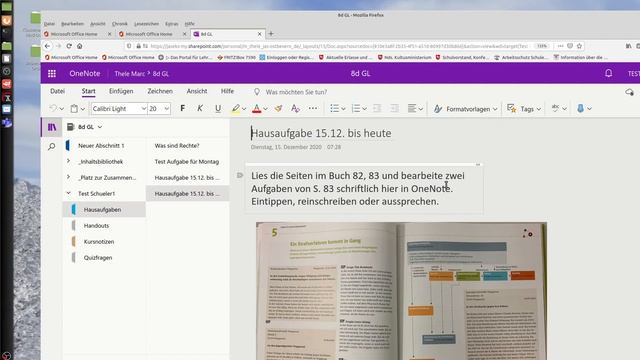Open a new Firefox tab with plus

point(271,34)
